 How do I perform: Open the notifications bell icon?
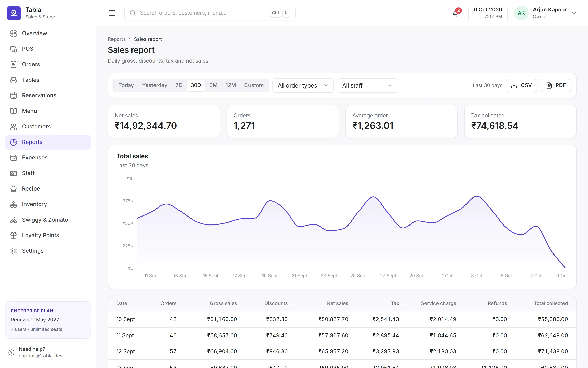(x=456, y=13)
